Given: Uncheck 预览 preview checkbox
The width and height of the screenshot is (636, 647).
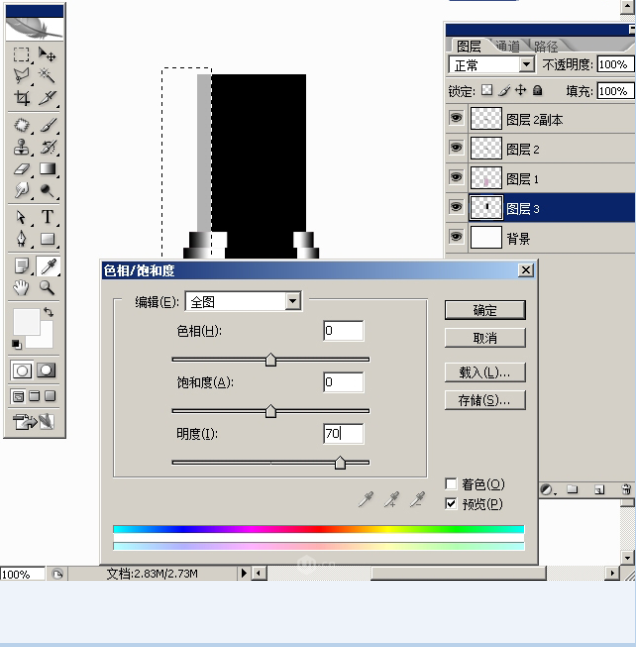Looking at the screenshot, I should (x=451, y=503).
